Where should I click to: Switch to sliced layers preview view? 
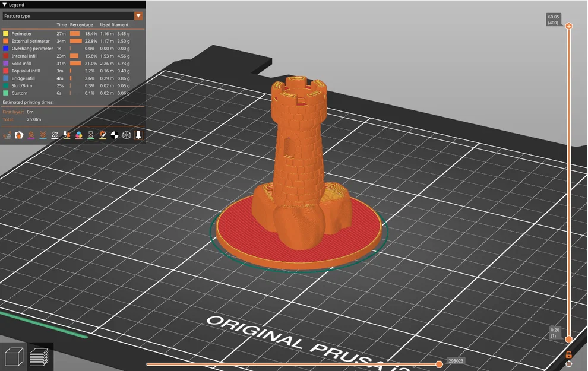(x=39, y=357)
